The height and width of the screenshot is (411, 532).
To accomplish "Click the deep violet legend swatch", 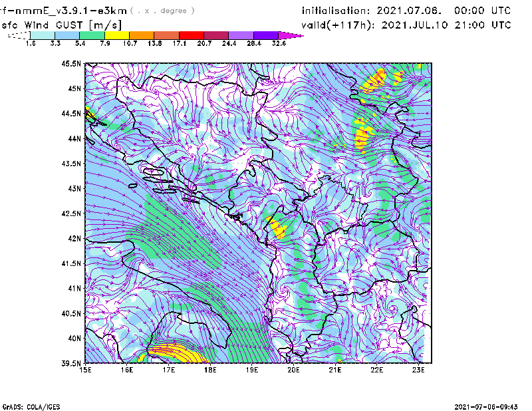I will [266, 35].
